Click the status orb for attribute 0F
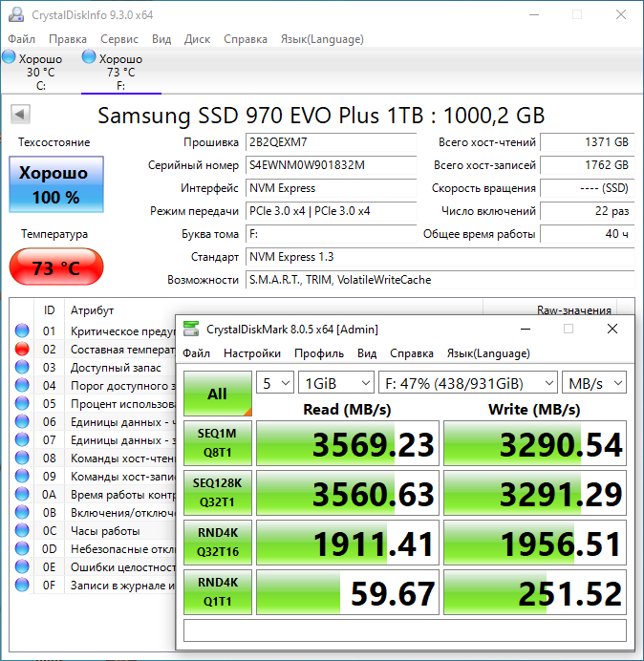Screen dimensions: 644x661 (22, 585)
